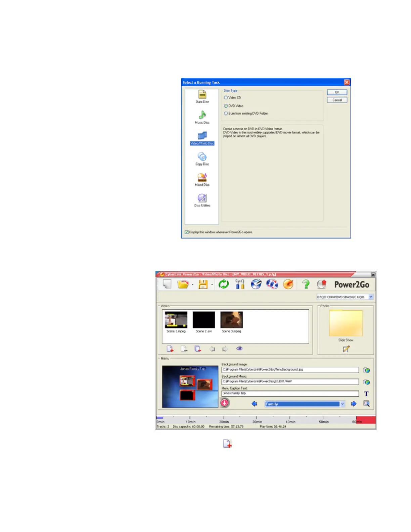Click the green refresh arrows icon
Screen dimensions: 411x532
(x=223, y=284)
